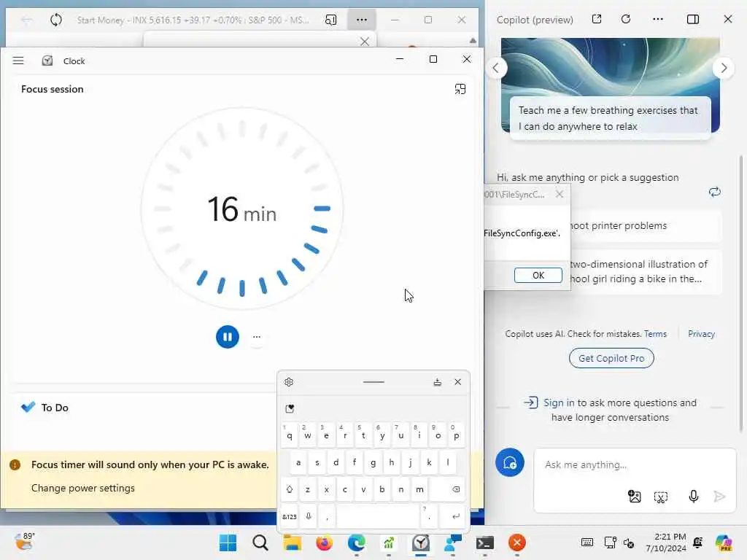747x560 pixels.
Task: Close the FileSyncConfig error dialog
Action: tap(560, 194)
